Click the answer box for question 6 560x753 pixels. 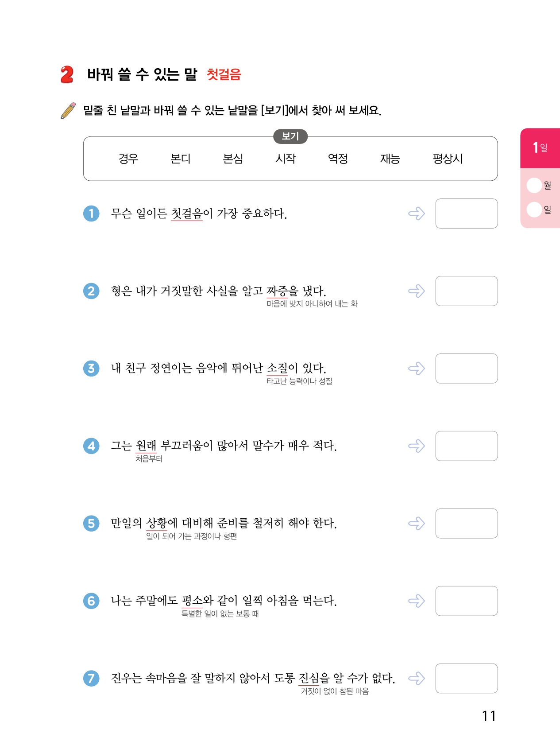[466, 601]
